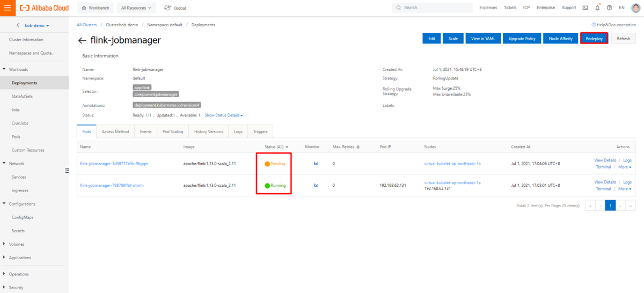Open pod flink-jobmanager-798789ffbf-dtmhr

[112, 185]
